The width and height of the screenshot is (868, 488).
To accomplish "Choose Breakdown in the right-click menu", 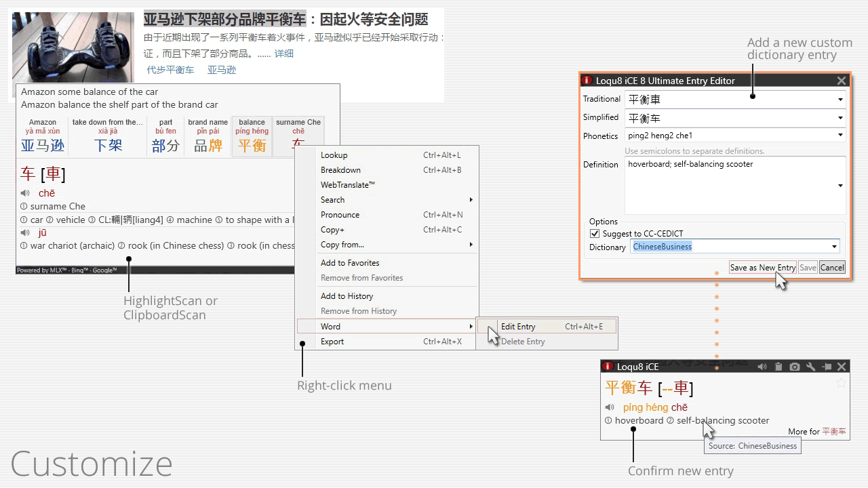I will click(340, 169).
